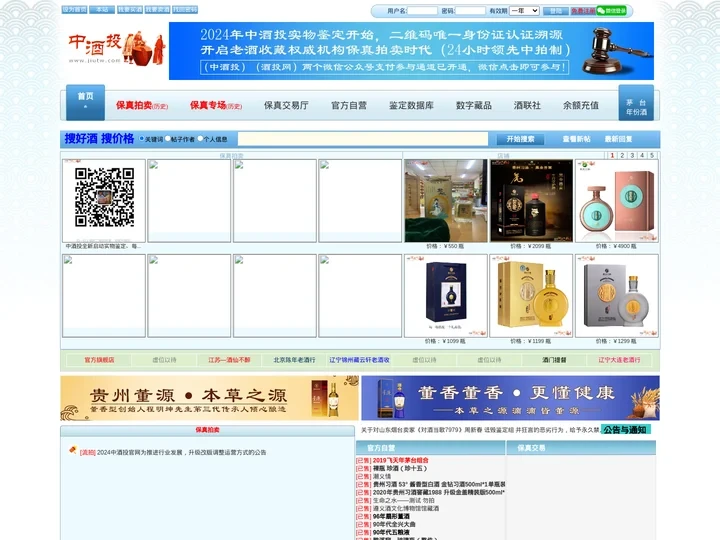Click the search keyword input box
This screenshot has width=720, height=540.
click(363, 139)
